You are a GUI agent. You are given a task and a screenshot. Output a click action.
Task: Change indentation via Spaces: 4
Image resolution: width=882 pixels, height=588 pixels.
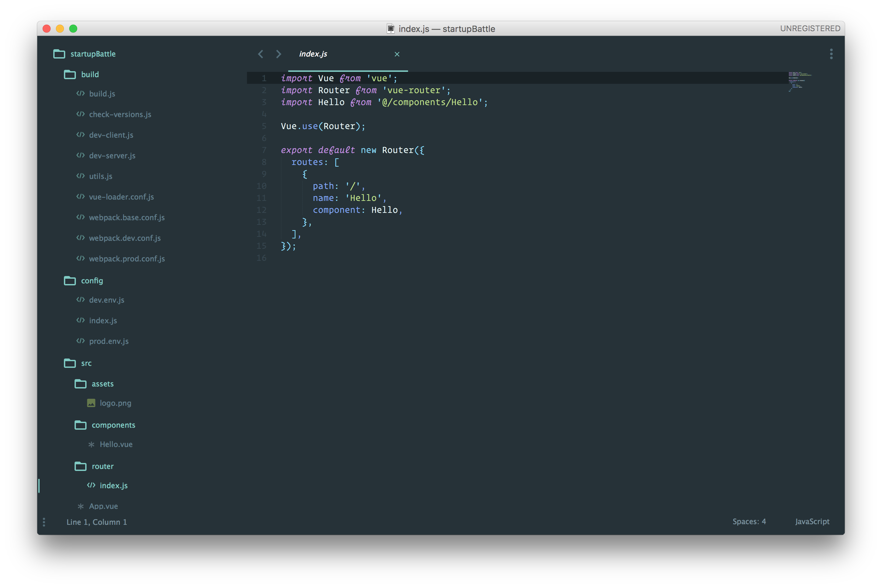749,521
